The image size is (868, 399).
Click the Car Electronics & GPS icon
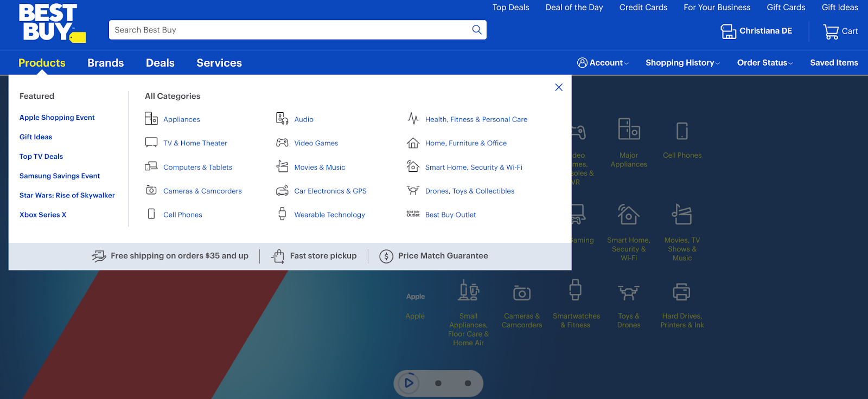pos(282,190)
